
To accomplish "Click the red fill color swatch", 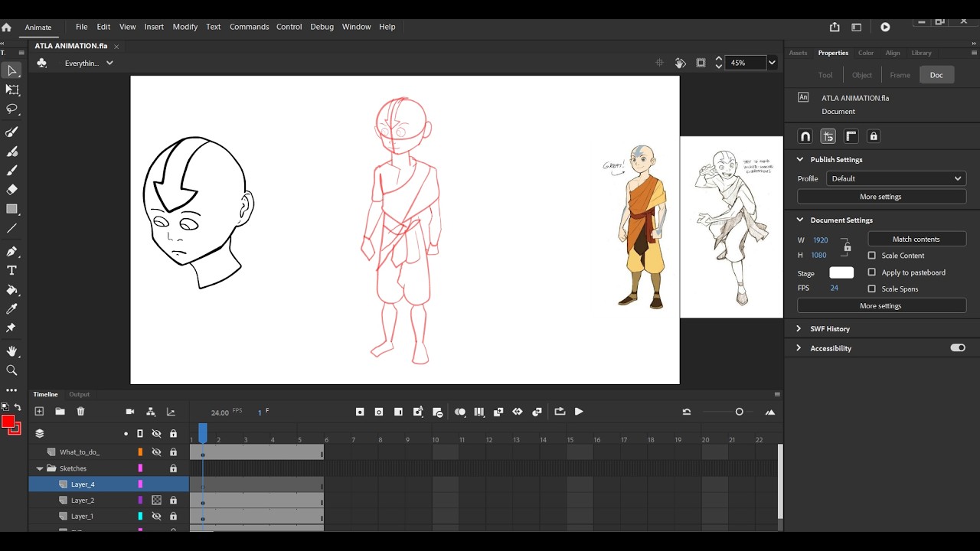I will tap(8, 422).
